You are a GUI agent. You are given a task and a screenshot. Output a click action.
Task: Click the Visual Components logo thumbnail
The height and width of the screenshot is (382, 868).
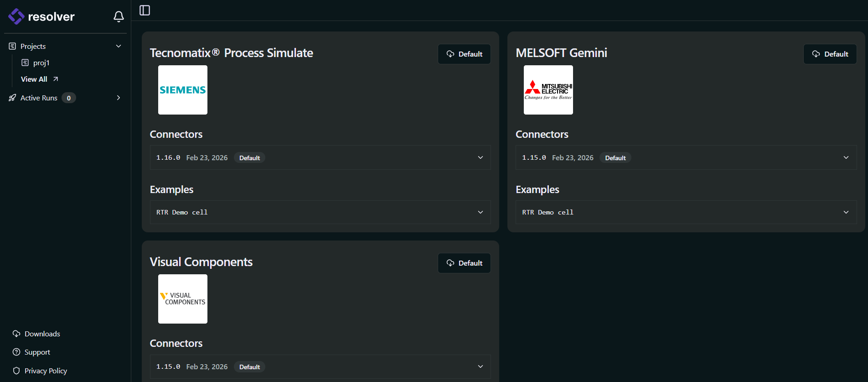click(x=183, y=299)
